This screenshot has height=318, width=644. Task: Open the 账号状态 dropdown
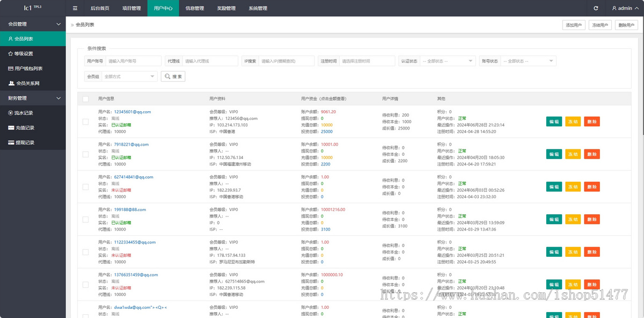[x=529, y=61]
